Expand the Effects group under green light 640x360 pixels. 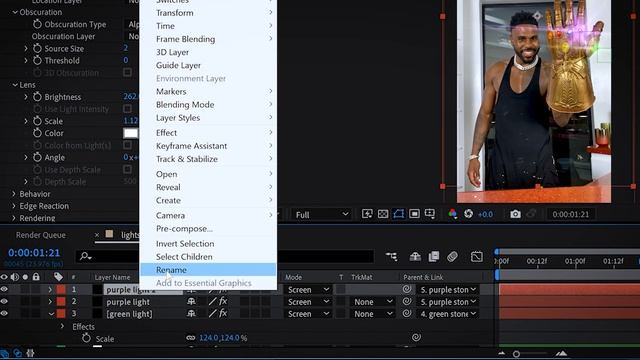(x=62, y=326)
